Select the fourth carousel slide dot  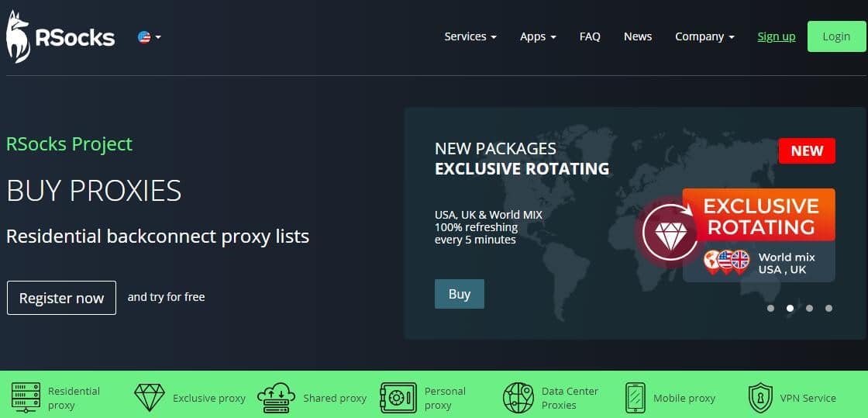(828, 309)
